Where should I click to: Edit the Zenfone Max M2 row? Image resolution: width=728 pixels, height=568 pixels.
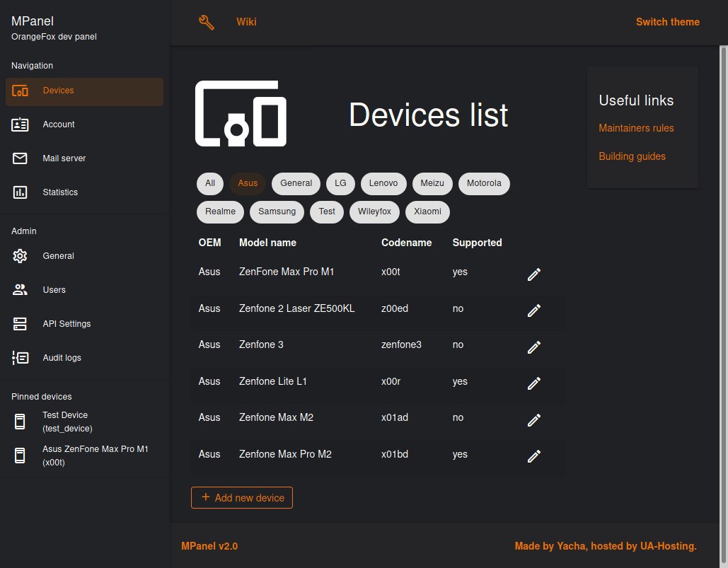click(x=534, y=420)
